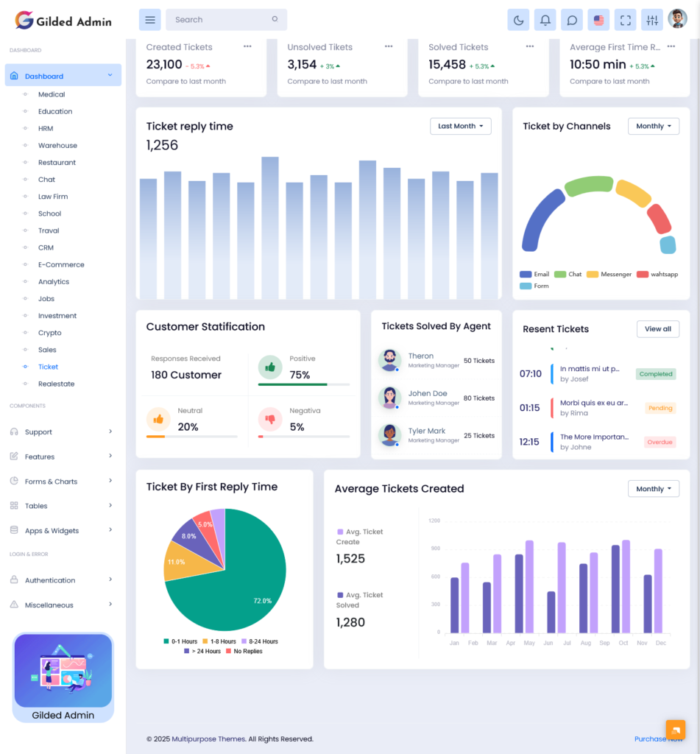Toggle fullscreen mode

[625, 20]
